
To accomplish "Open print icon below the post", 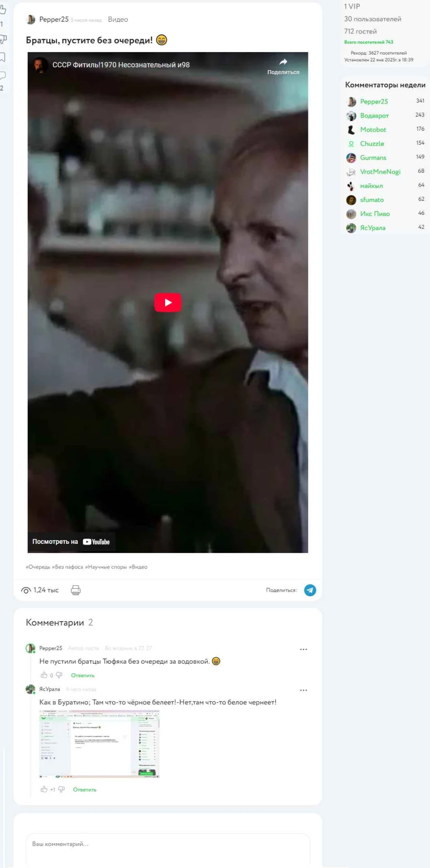I will tap(76, 590).
